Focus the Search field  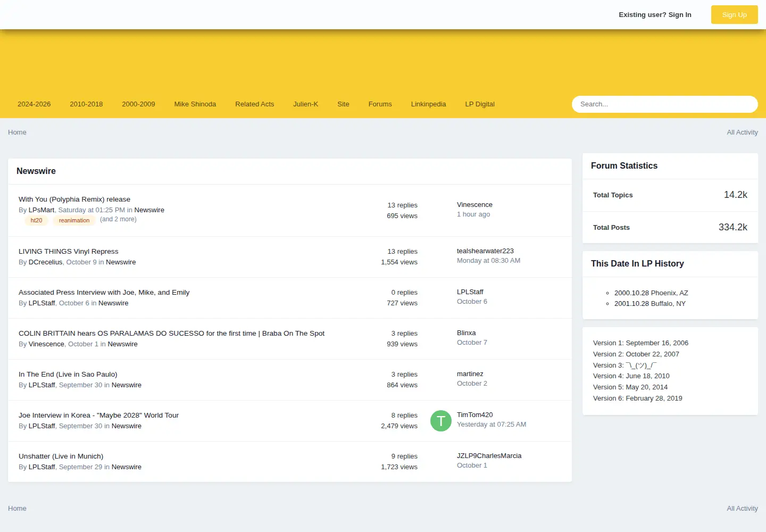click(665, 104)
